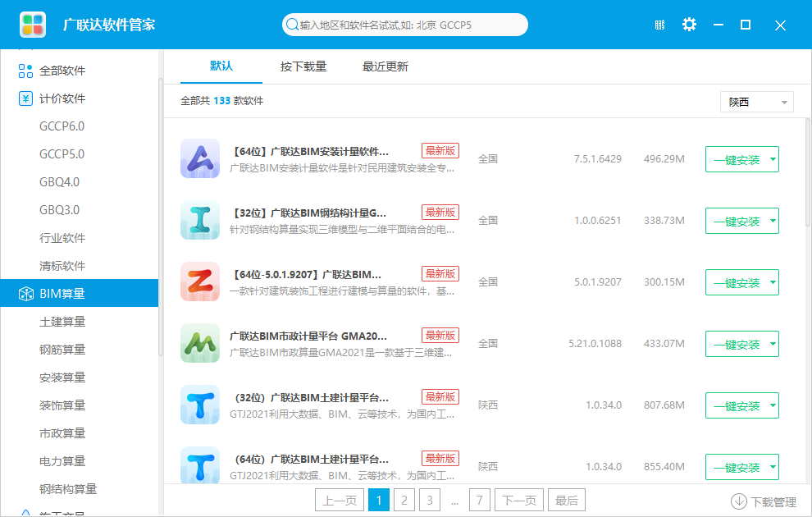
Task: Open 下载管理 download manager
Action: coord(764,501)
